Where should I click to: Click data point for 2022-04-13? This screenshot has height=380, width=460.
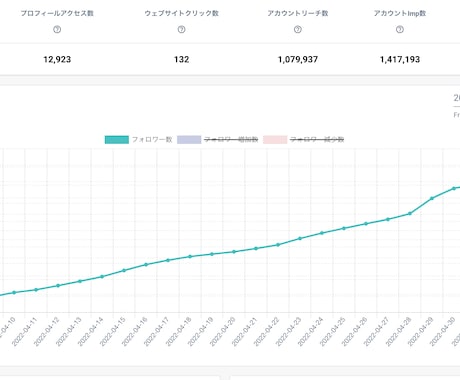pos(80,281)
